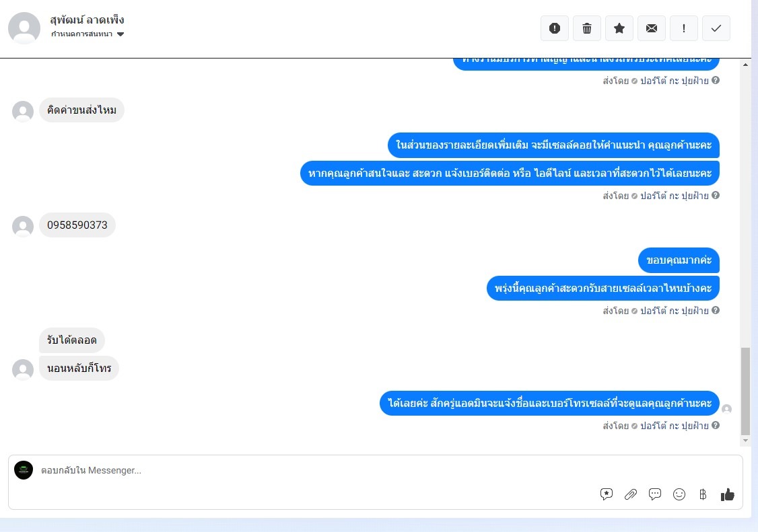The height and width of the screenshot is (532, 758).
Task: Star this conversation for follow-up
Action: 619,28
